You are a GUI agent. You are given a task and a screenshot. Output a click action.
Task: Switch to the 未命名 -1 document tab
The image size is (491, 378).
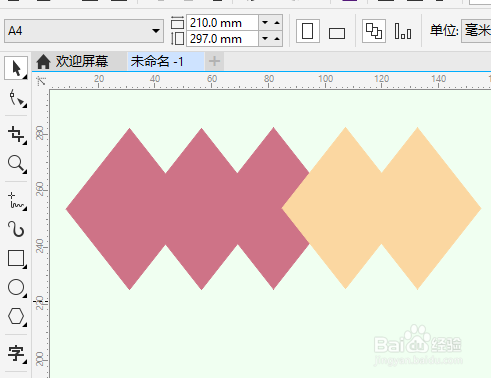(166, 61)
